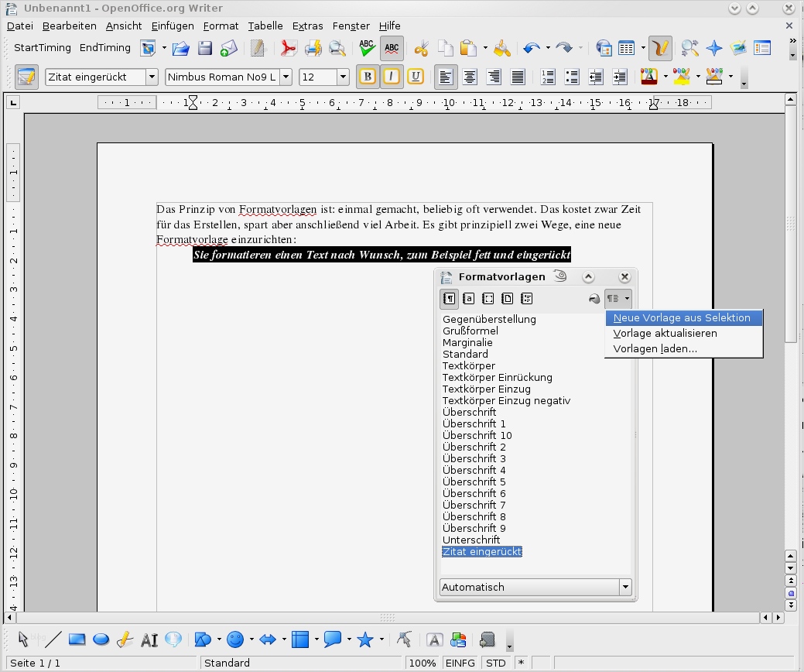
Task: Activate the fill format mode (Gießkanne) icon
Action: pos(594,299)
